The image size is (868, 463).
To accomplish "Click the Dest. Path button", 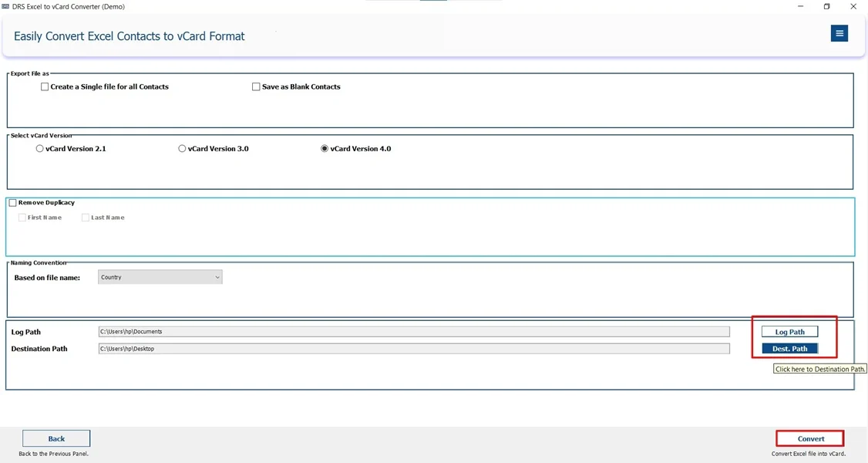I will (789, 348).
